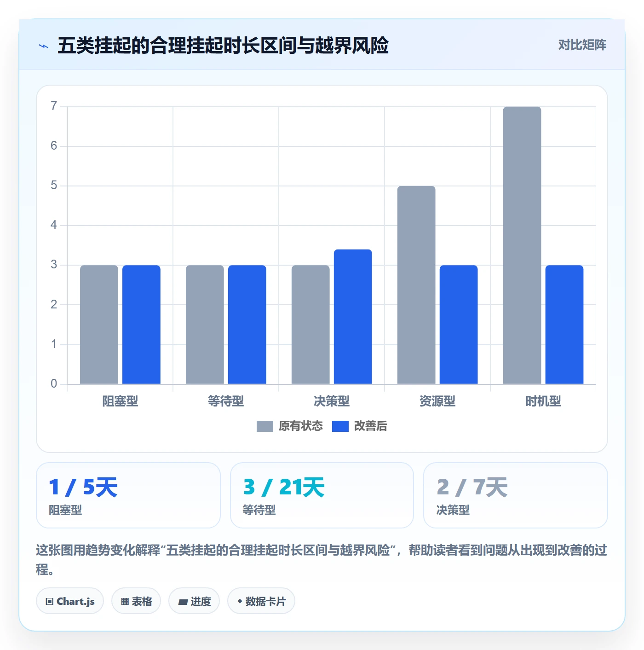Select the gray 原有状态 bar for 资源型
The image size is (644, 650).
point(416,285)
